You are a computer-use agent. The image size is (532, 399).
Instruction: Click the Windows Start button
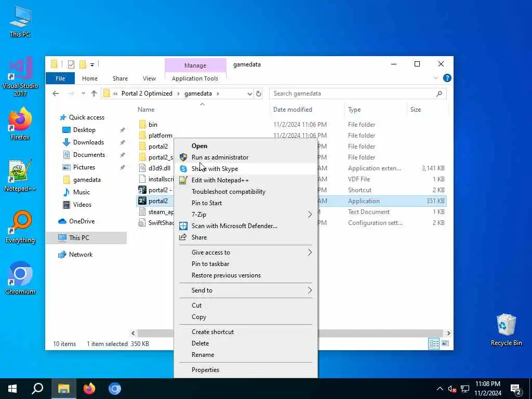12,389
